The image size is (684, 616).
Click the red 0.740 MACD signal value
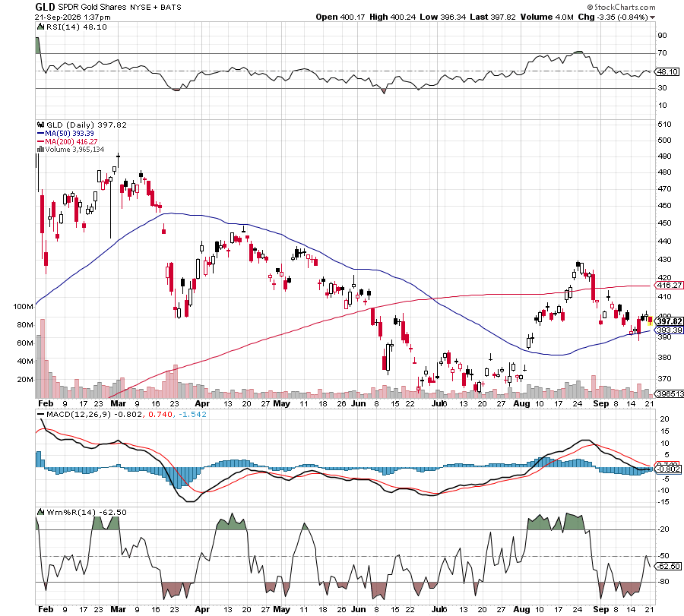(160, 414)
